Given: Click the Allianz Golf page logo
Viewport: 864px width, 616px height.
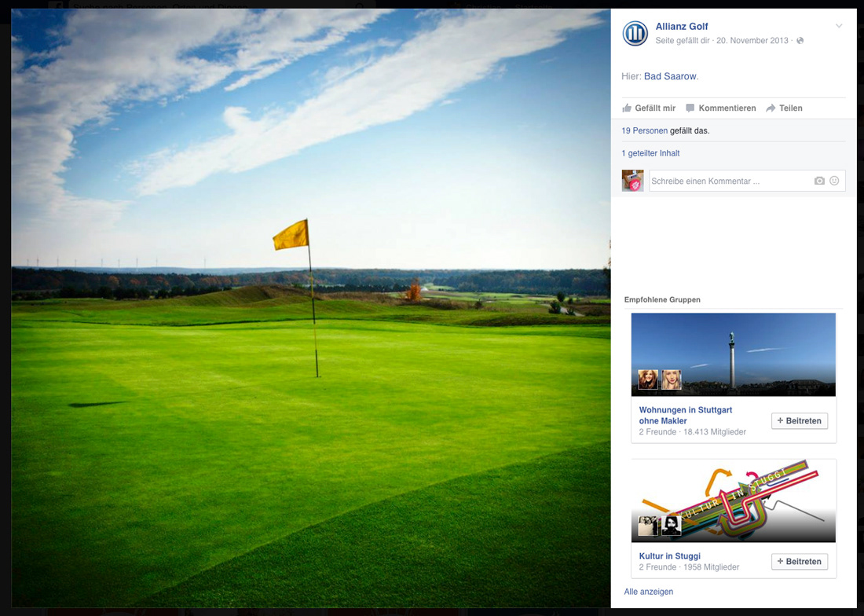Looking at the screenshot, I should (x=635, y=34).
